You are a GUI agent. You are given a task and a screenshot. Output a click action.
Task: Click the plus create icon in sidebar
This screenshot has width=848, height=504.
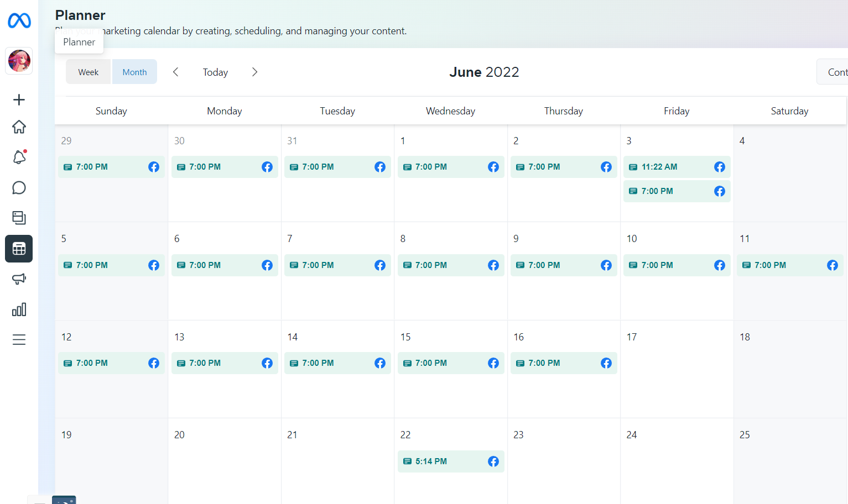19,99
